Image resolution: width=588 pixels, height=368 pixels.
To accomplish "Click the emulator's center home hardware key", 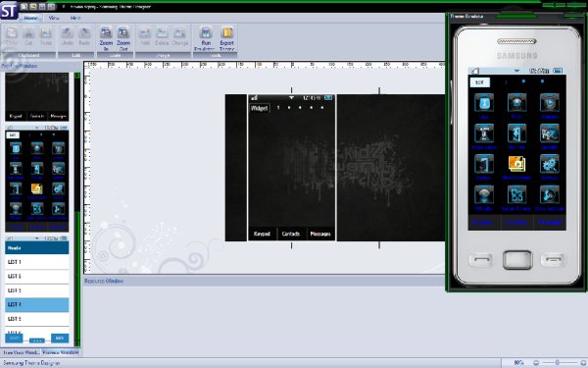I will click(x=517, y=260).
